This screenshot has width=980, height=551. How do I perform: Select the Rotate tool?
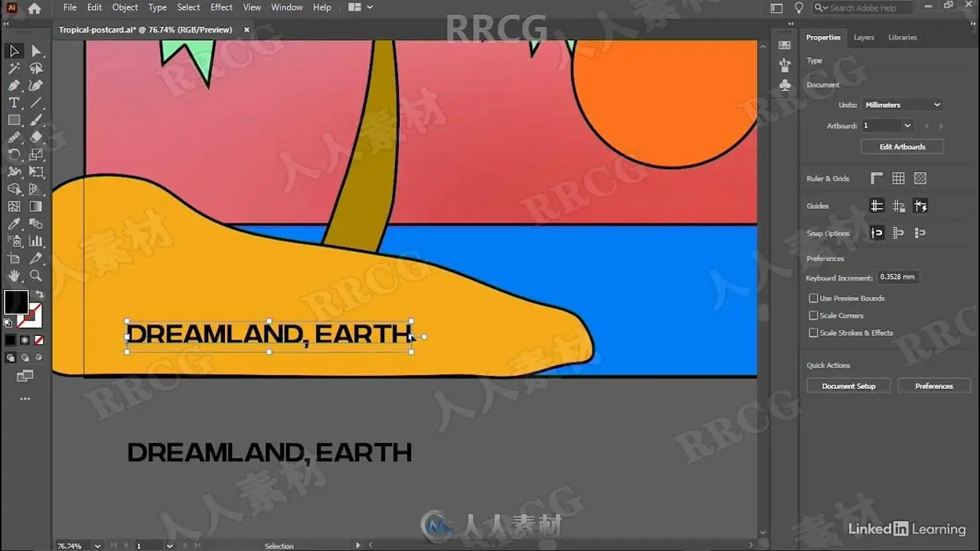pos(14,155)
